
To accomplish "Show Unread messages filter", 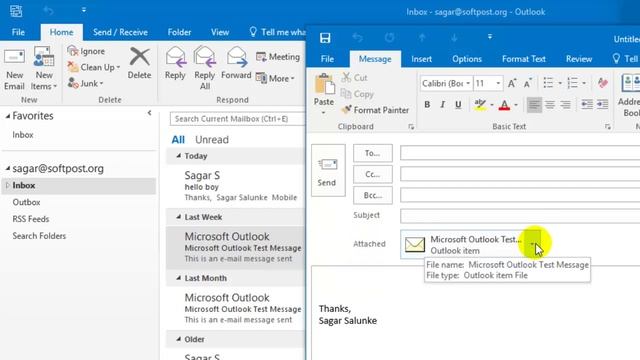I will click(212, 140).
